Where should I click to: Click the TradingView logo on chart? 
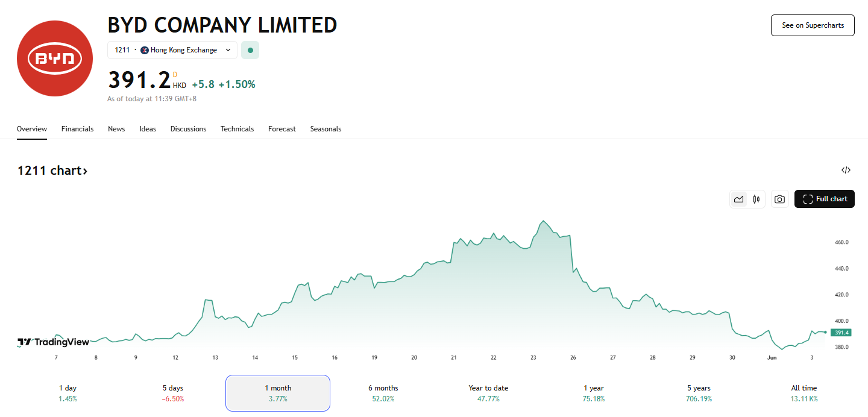[53, 342]
